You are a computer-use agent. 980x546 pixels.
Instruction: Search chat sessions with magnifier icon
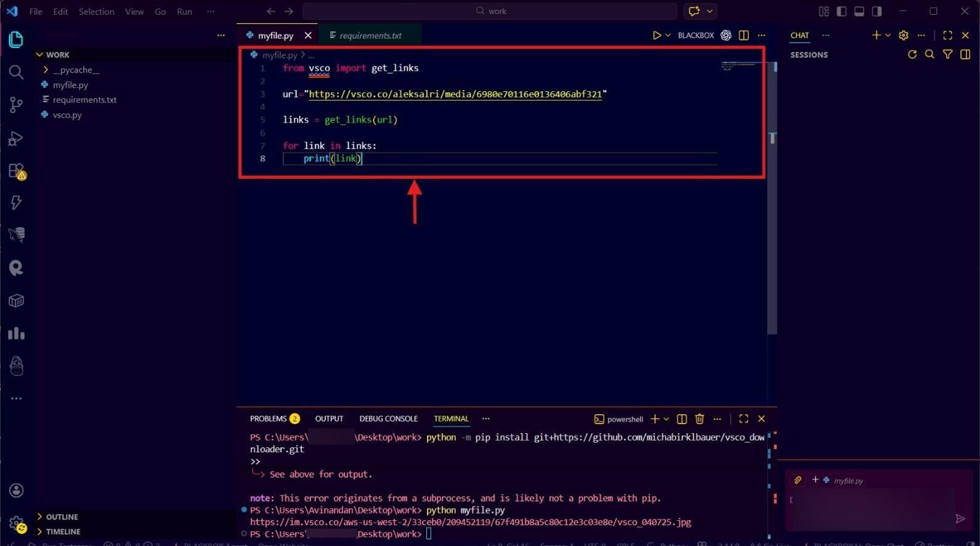coord(929,54)
